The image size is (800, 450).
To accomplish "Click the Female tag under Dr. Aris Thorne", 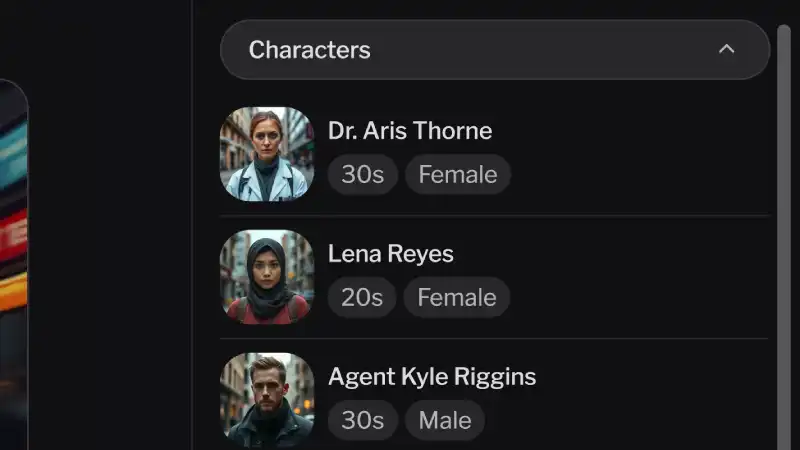I will click(x=457, y=175).
